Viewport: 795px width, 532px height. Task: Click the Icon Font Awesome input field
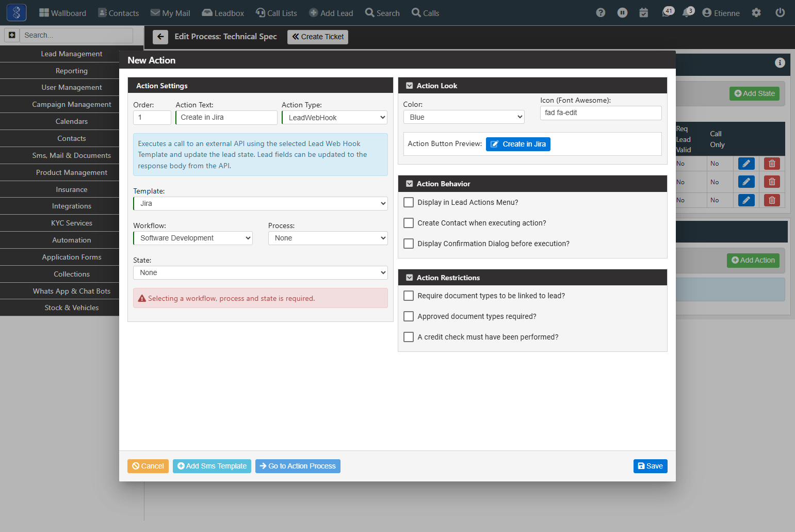tap(601, 113)
